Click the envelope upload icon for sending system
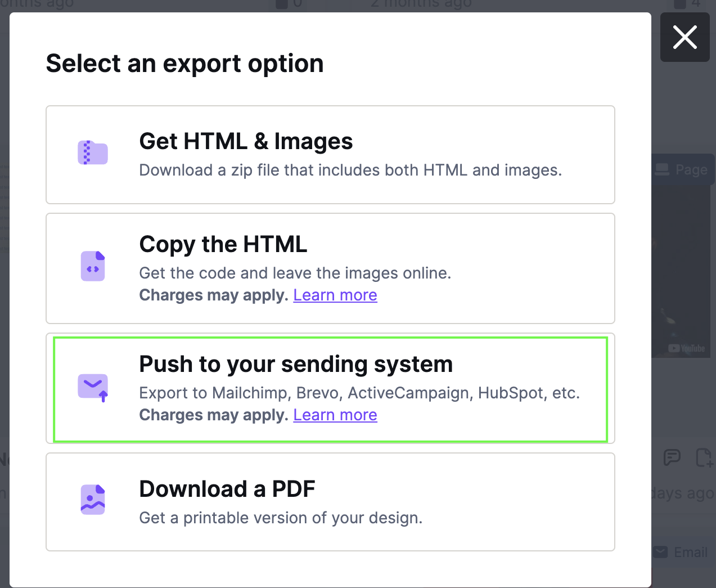716x588 pixels. tap(93, 388)
